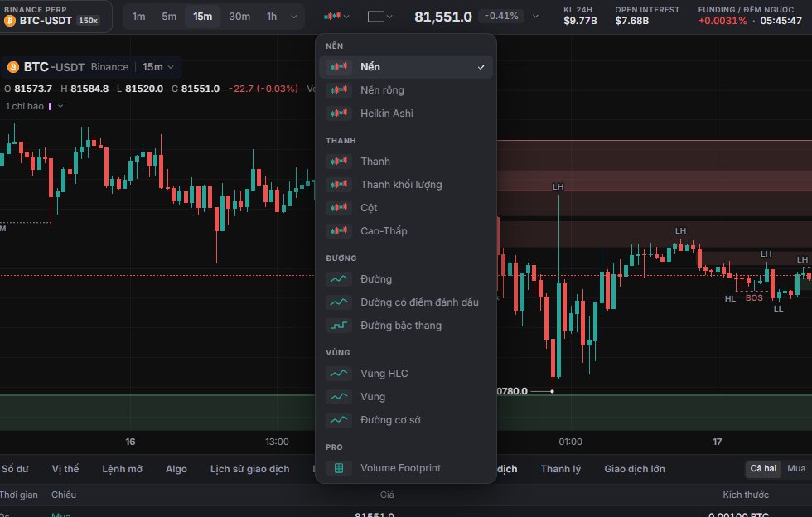This screenshot has height=517, width=812.
Task: Expand the price details chevron beside -0.41%
Action: 535,17
